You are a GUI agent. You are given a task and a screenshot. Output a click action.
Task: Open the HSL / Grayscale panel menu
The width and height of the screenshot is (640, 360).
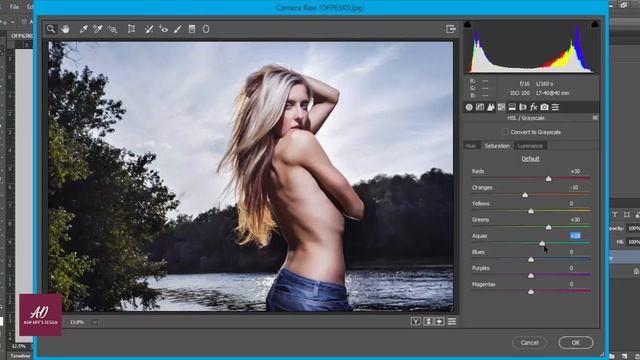595,118
